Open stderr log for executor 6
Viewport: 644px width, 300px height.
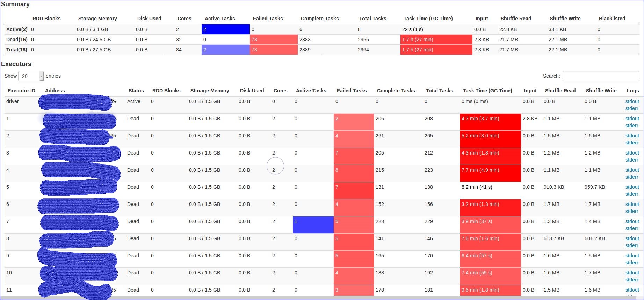click(632, 211)
